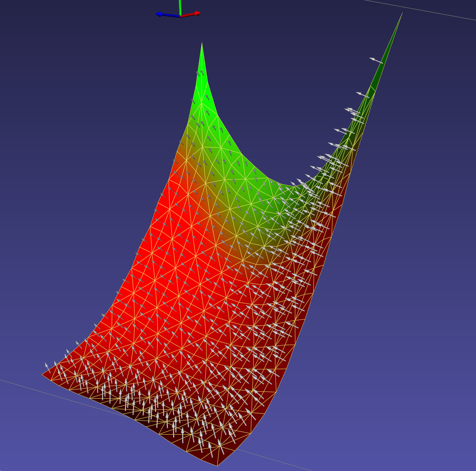Pick the bottom-most corner vertex of the mesh
This screenshot has width=476, height=471.
point(217,466)
